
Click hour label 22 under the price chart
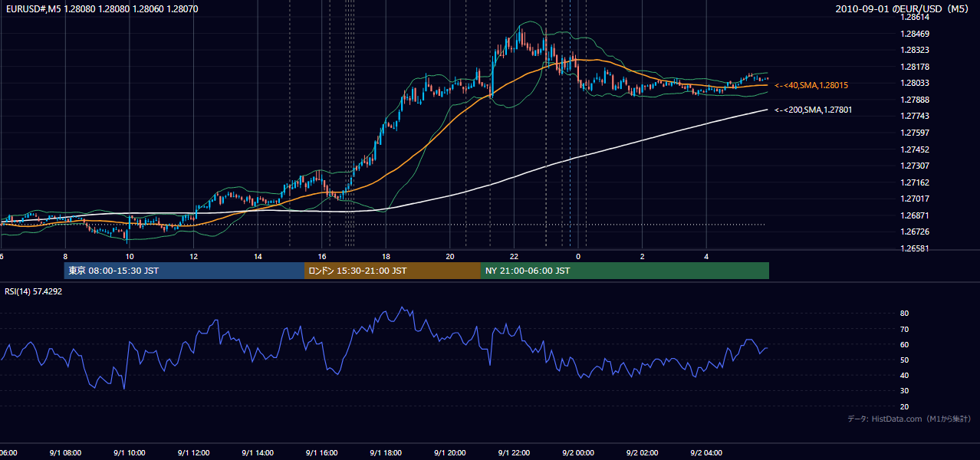click(515, 256)
